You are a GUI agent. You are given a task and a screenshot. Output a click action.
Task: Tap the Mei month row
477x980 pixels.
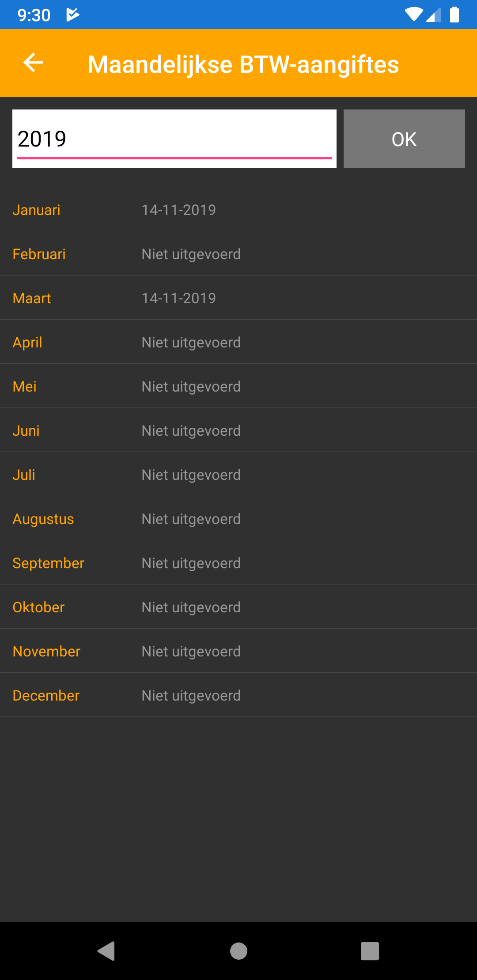[238, 386]
